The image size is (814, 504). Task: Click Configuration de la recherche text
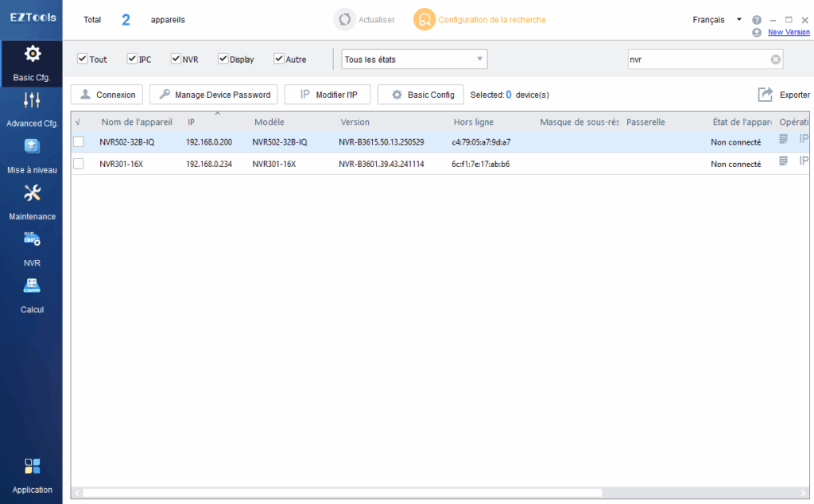[491, 20]
